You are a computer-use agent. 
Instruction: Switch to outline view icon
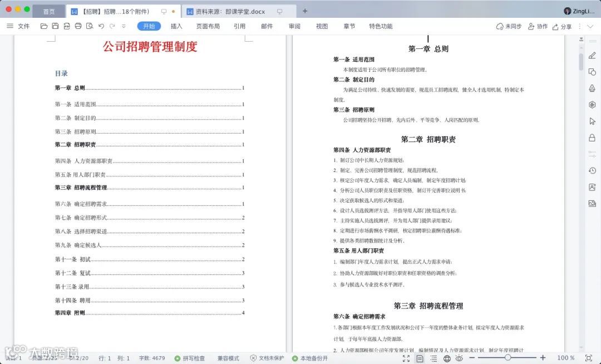[433, 358]
